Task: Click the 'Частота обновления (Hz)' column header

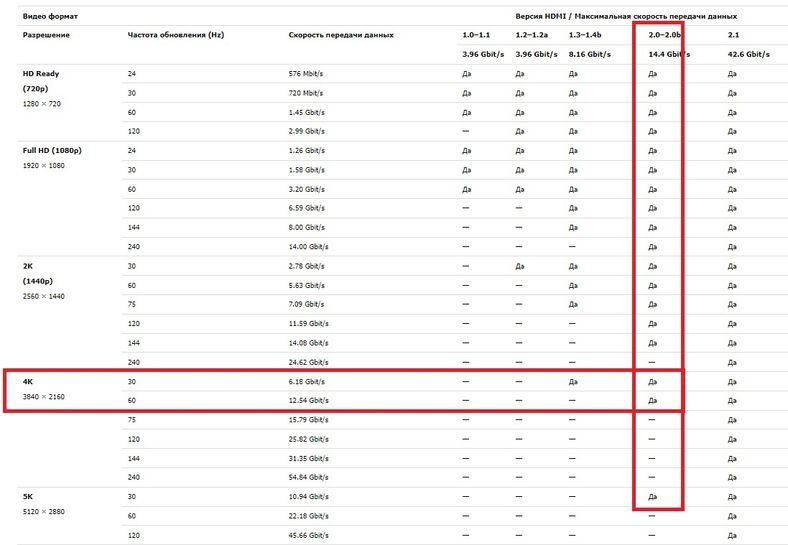Action: pyautogui.click(x=168, y=35)
